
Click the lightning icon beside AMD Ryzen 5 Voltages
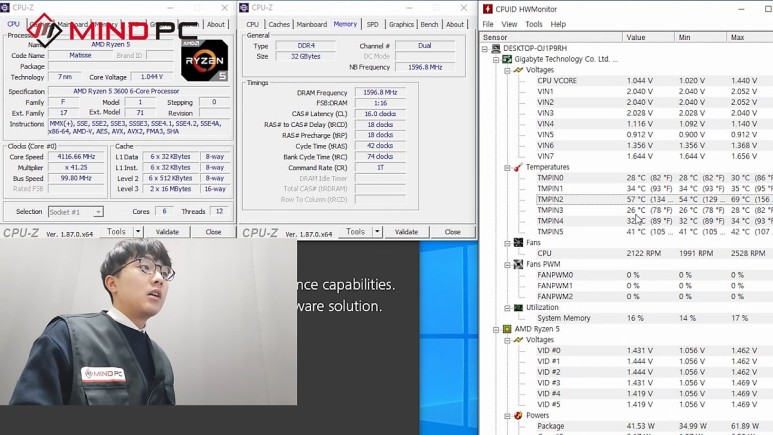(x=518, y=340)
